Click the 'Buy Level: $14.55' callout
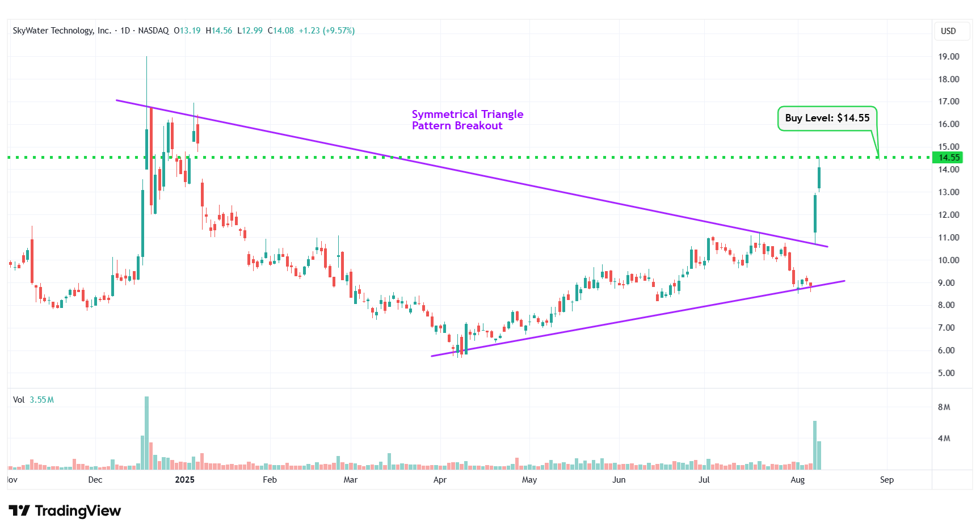980x532 pixels. pyautogui.click(x=827, y=118)
